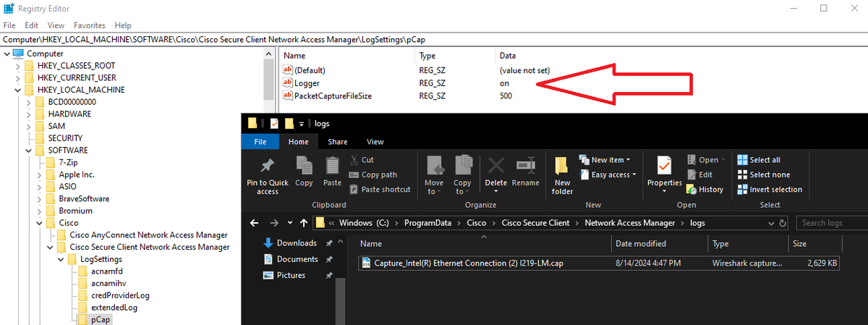Collapse HKEY_LOCAL_MACHINE node
Screen dimensions: 868x325
click(x=18, y=90)
